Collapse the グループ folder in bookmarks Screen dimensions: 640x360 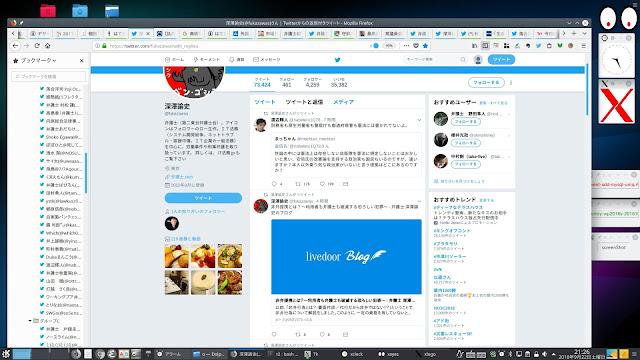click(x=30, y=321)
